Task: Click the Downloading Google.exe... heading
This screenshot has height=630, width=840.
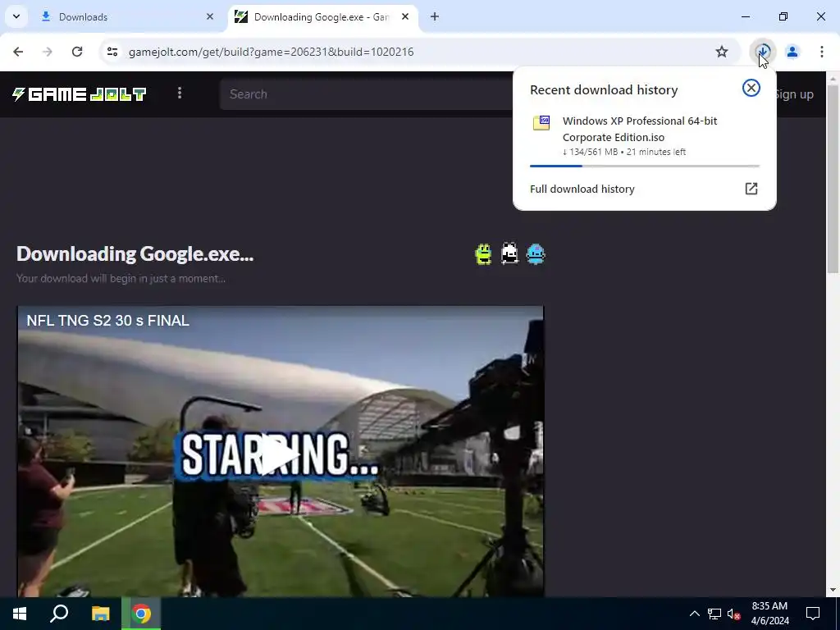Action: pos(135,254)
